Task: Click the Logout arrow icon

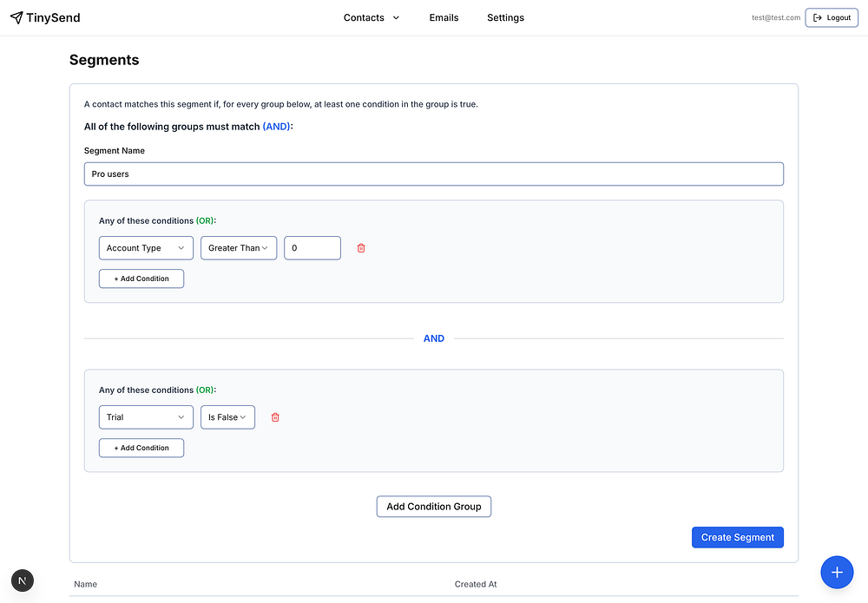Action: coord(818,17)
